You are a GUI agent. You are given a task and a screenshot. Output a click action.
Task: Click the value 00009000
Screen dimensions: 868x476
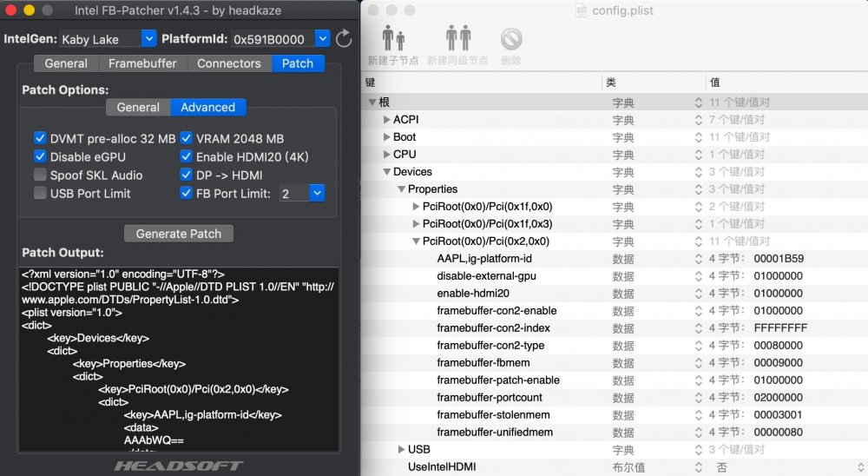pyautogui.click(x=779, y=363)
